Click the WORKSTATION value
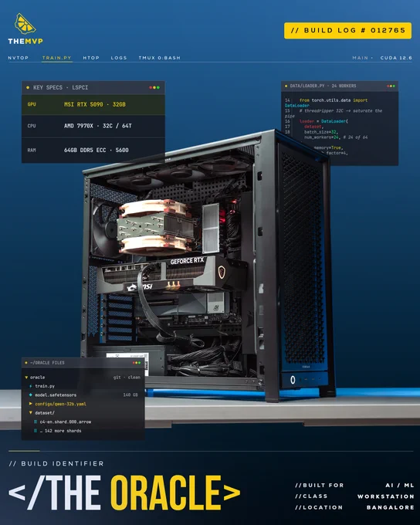 pyautogui.click(x=386, y=496)
